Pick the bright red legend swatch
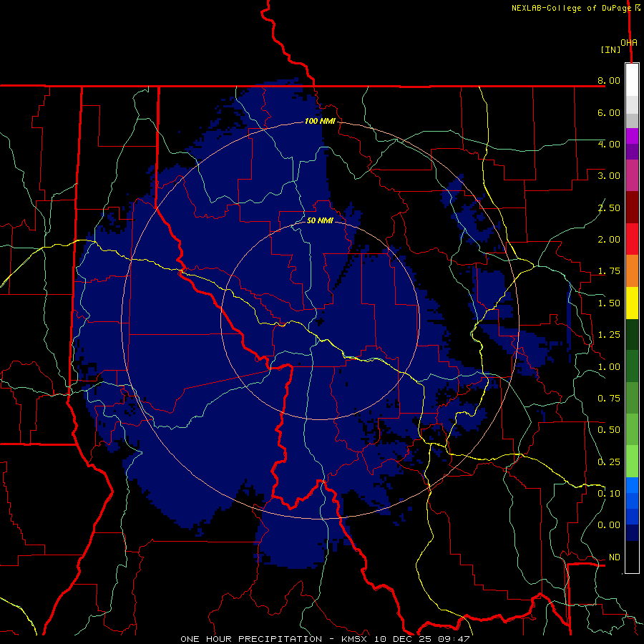644x644 pixels. (632, 239)
